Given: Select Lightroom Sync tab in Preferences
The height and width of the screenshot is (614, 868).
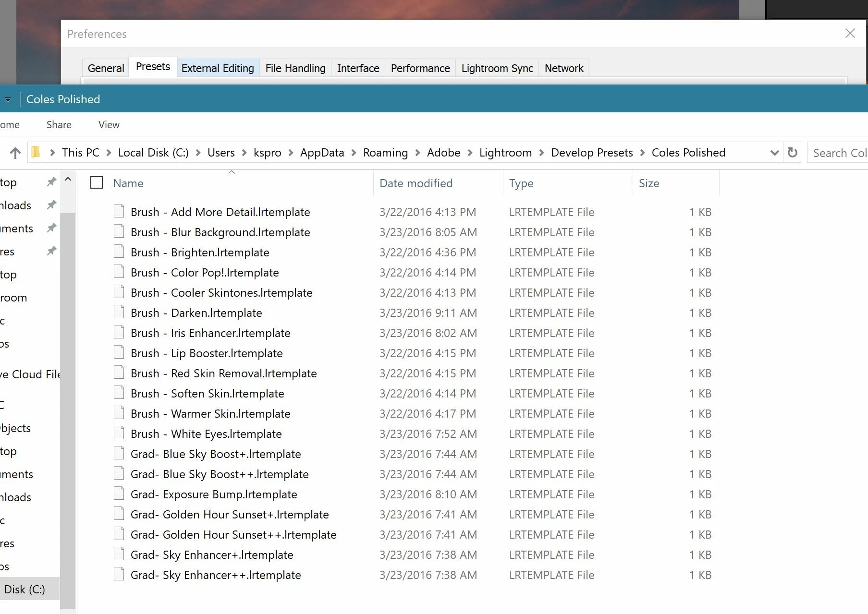Looking at the screenshot, I should (497, 68).
